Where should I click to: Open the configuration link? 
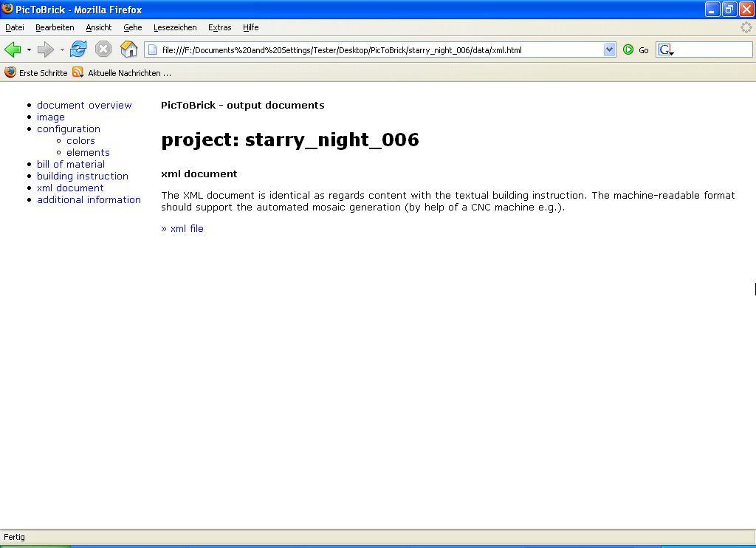tap(69, 129)
